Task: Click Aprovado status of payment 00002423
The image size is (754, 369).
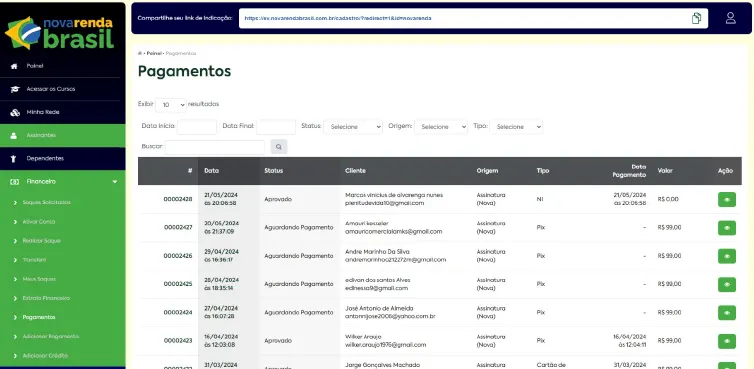Action: [x=278, y=341]
